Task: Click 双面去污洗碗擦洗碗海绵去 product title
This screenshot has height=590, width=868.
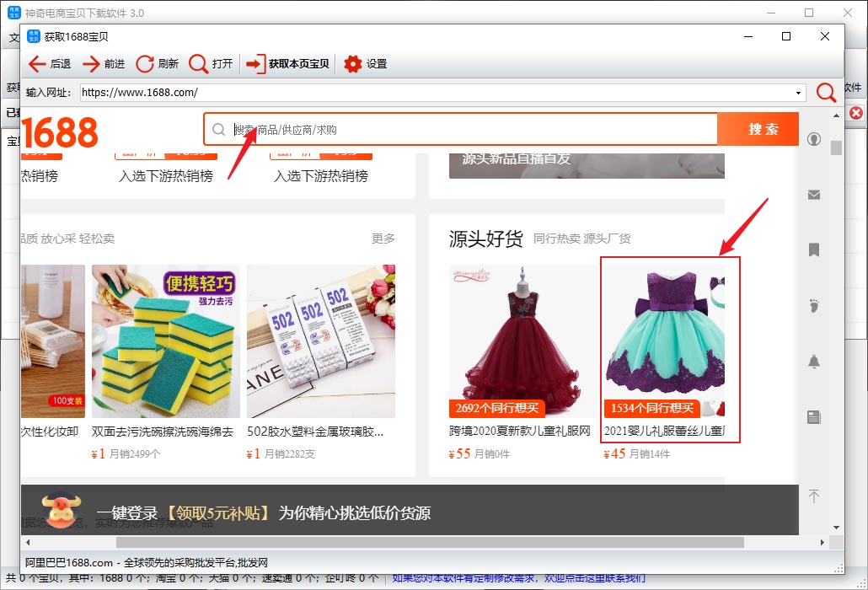Action: pos(162,432)
